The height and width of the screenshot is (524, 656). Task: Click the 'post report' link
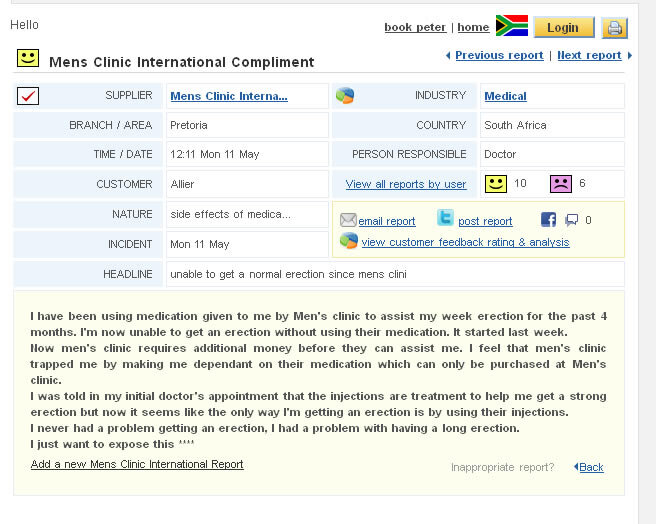pyautogui.click(x=485, y=221)
